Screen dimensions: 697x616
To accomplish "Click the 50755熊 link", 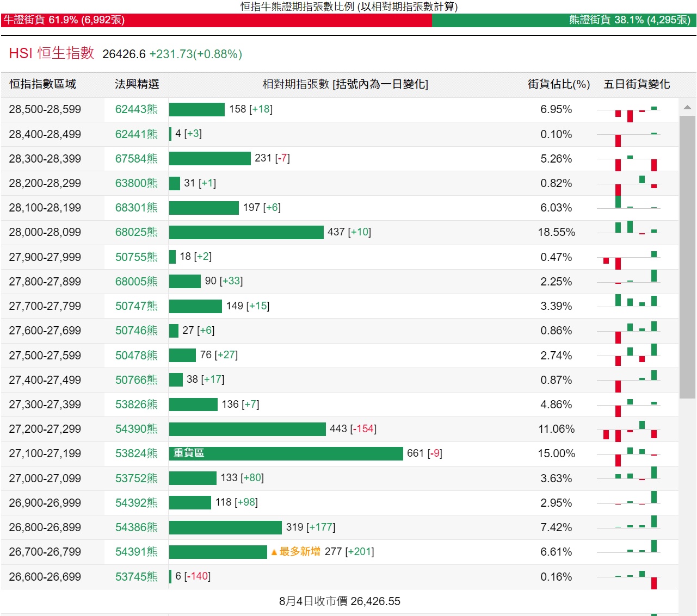I will pos(136,257).
